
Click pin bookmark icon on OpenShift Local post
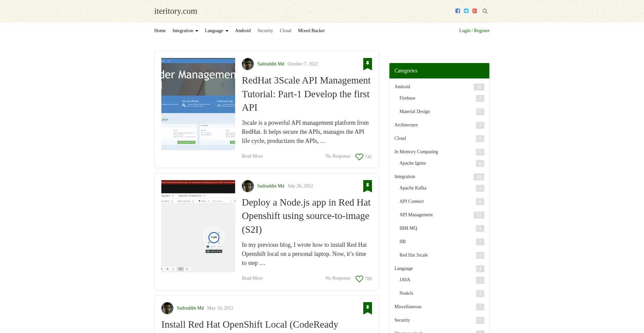click(x=368, y=308)
